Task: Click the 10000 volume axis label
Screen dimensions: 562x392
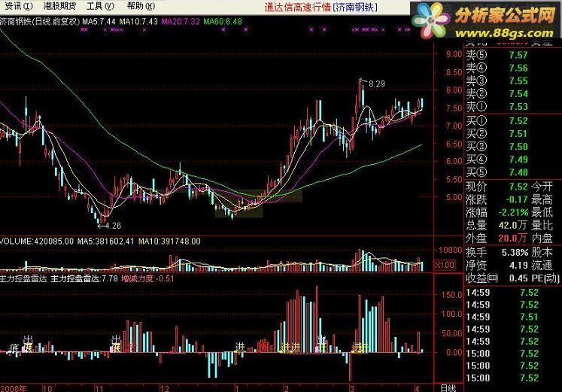Action: [x=450, y=250]
